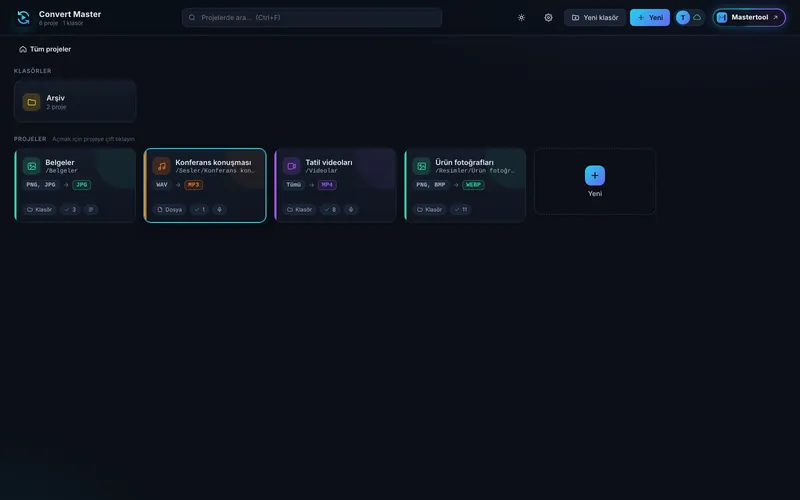Image resolution: width=800 pixels, height=500 pixels.
Task: Click the video camera icon on Tatil videoları
Action: (x=291, y=166)
